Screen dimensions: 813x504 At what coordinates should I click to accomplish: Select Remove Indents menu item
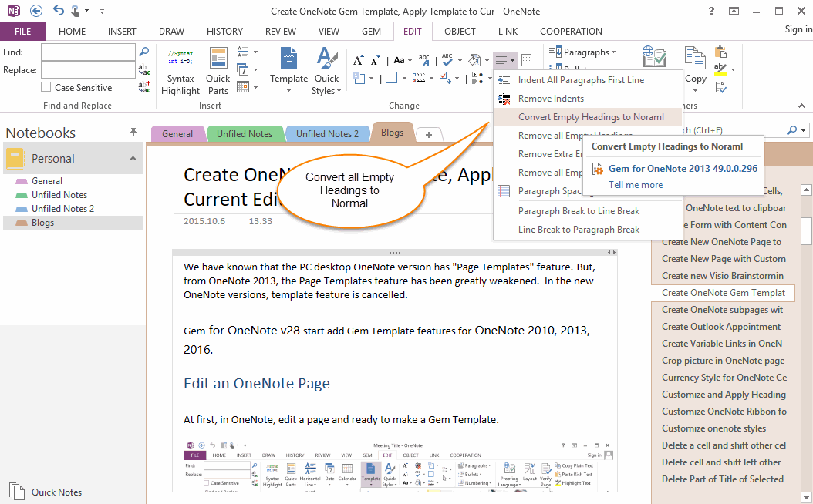pyautogui.click(x=587, y=99)
